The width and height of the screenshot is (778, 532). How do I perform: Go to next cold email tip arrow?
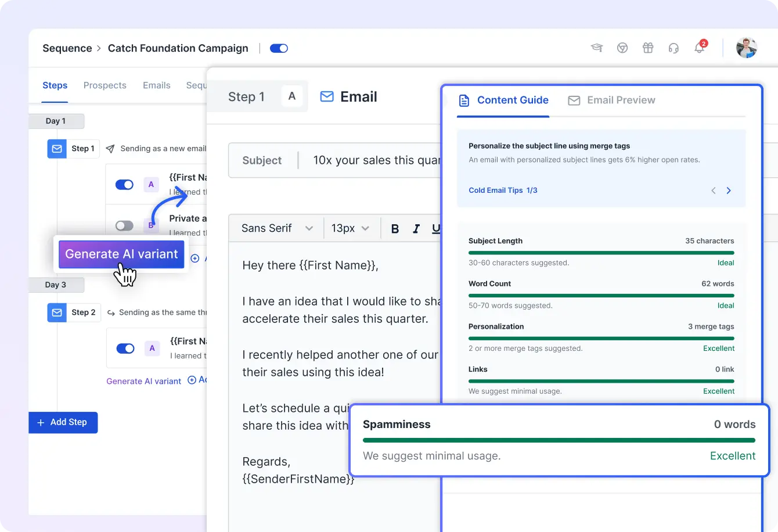[729, 190]
